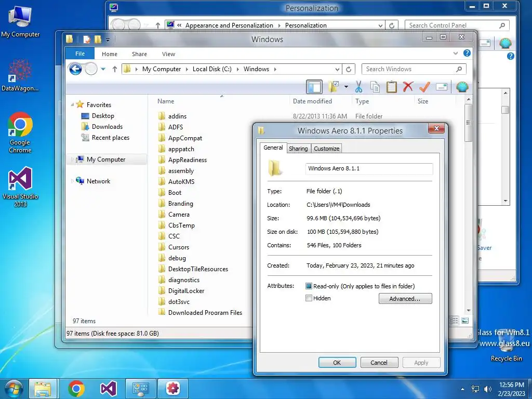Click the blue Help icon in the Windows explorer

(467, 54)
